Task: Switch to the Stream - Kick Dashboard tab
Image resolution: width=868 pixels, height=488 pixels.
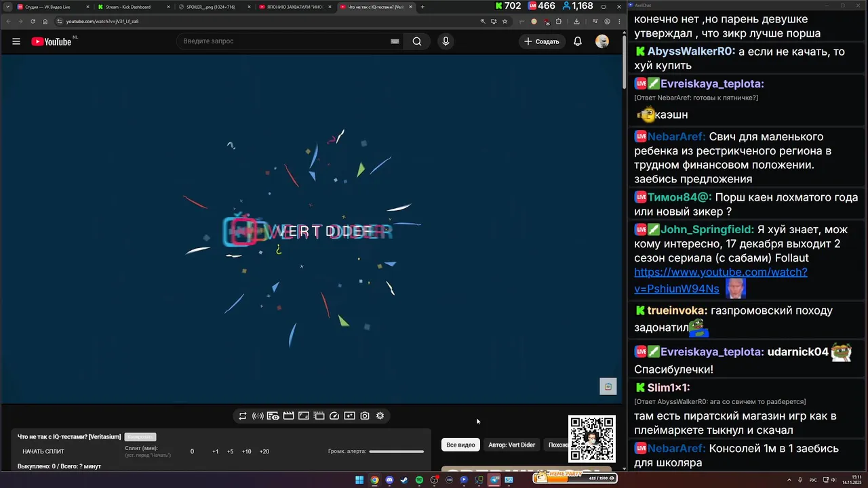Action: pos(134,7)
